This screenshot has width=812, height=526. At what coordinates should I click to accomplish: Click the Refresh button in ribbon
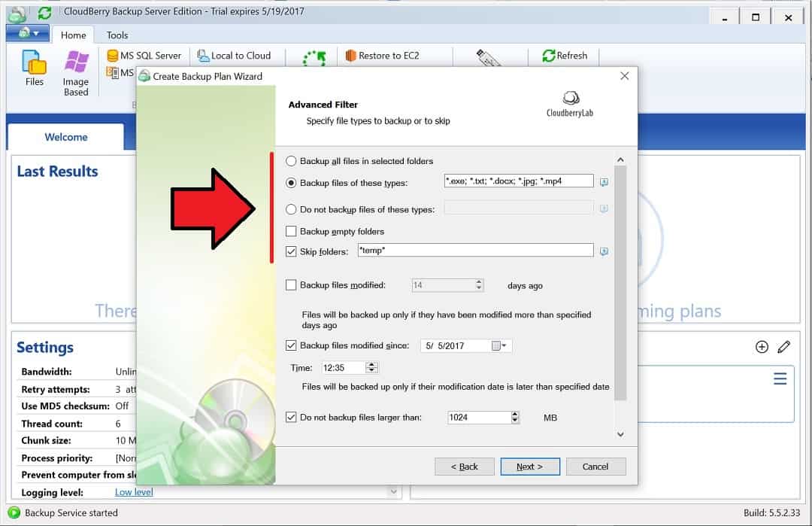(565, 56)
